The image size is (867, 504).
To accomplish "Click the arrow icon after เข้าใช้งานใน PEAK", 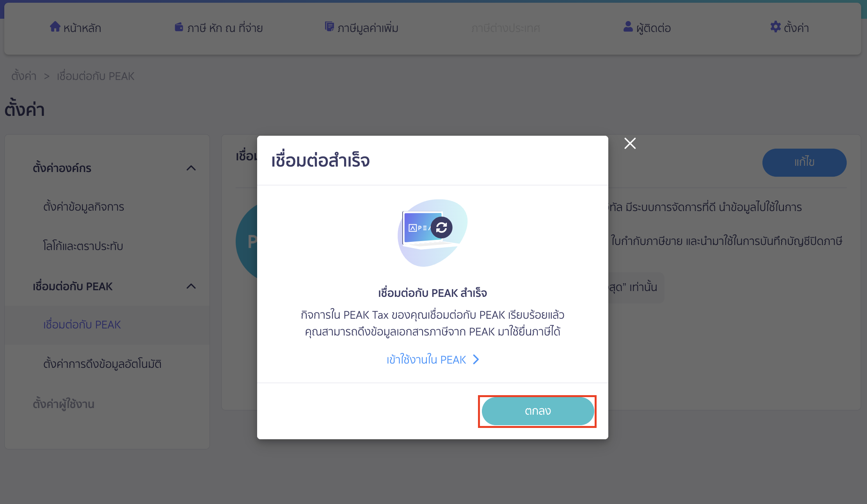I will pos(476,359).
